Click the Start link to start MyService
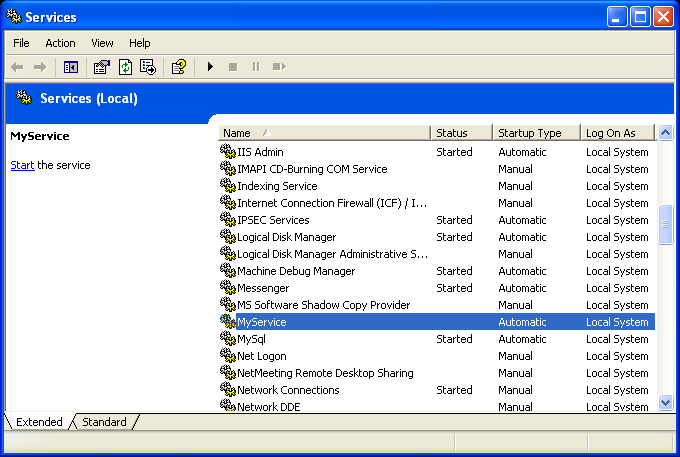The height and width of the screenshot is (457, 680). (23, 165)
